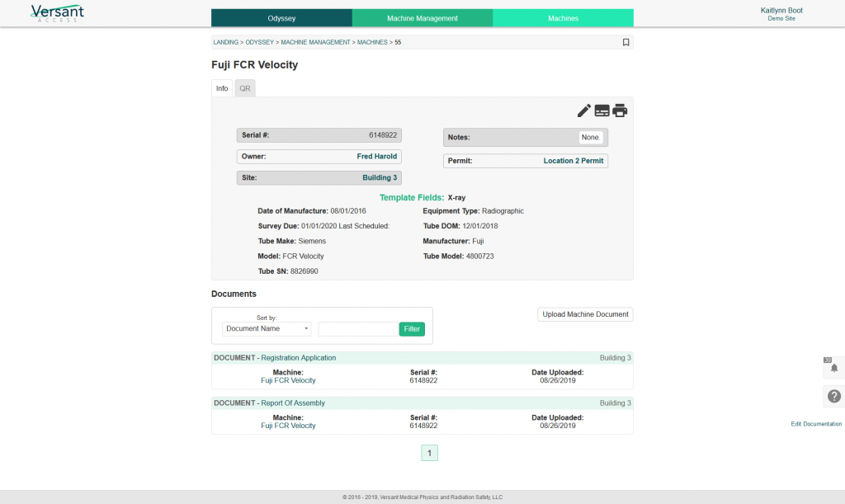Open the Odyssey navigation tab

(281, 18)
